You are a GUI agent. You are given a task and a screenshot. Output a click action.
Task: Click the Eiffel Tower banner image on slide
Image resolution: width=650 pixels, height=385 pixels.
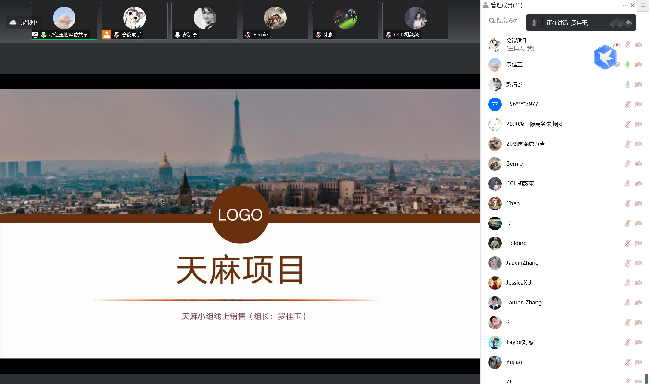pos(240,152)
